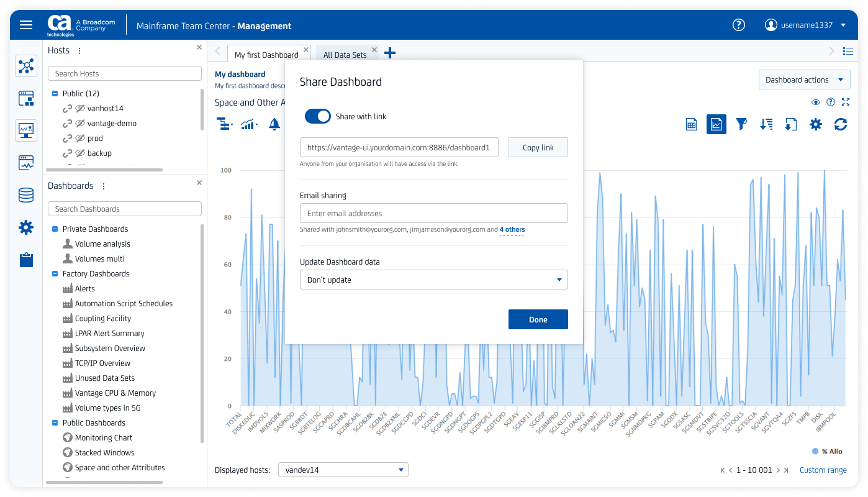The height and width of the screenshot is (497, 868).
Task: Open the 4 others link
Action: [512, 230]
